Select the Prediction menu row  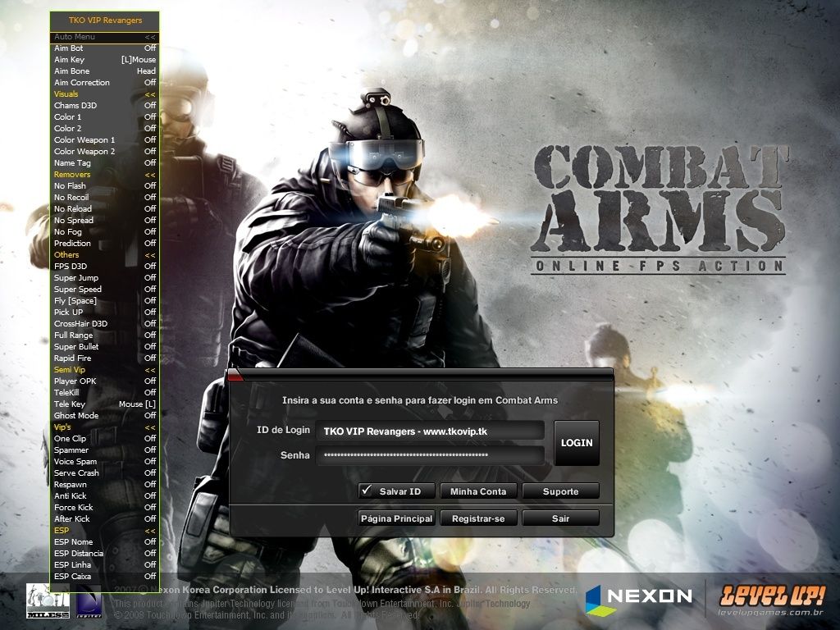tap(105, 243)
